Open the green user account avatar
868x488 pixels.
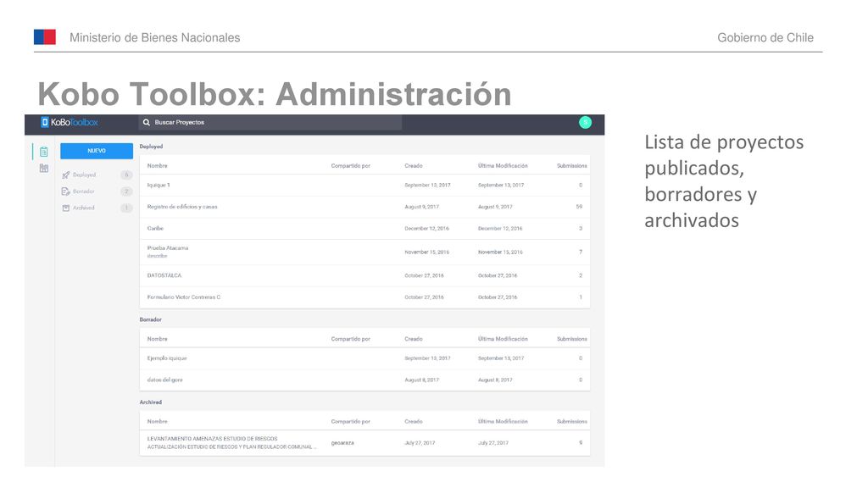click(585, 122)
